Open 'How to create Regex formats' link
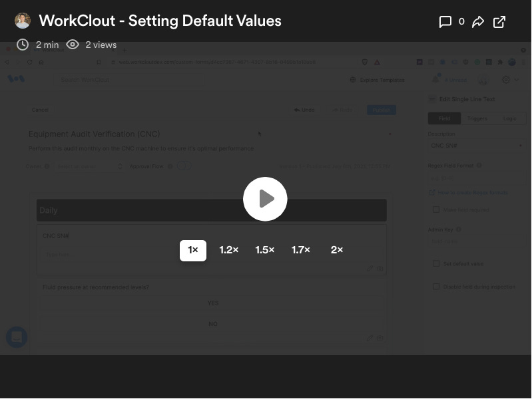 (472, 193)
